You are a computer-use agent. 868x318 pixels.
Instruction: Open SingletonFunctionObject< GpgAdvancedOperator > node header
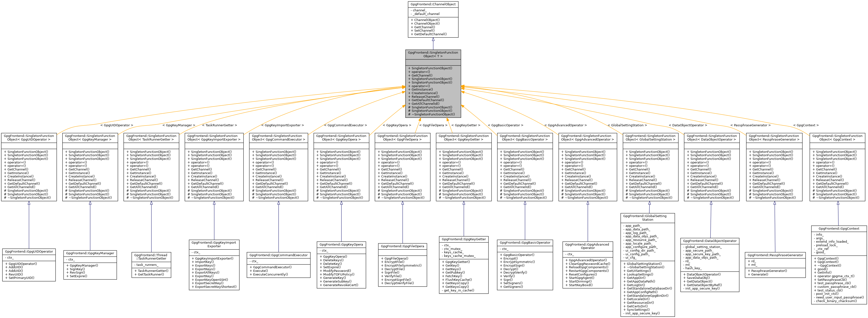click(x=588, y=138)
